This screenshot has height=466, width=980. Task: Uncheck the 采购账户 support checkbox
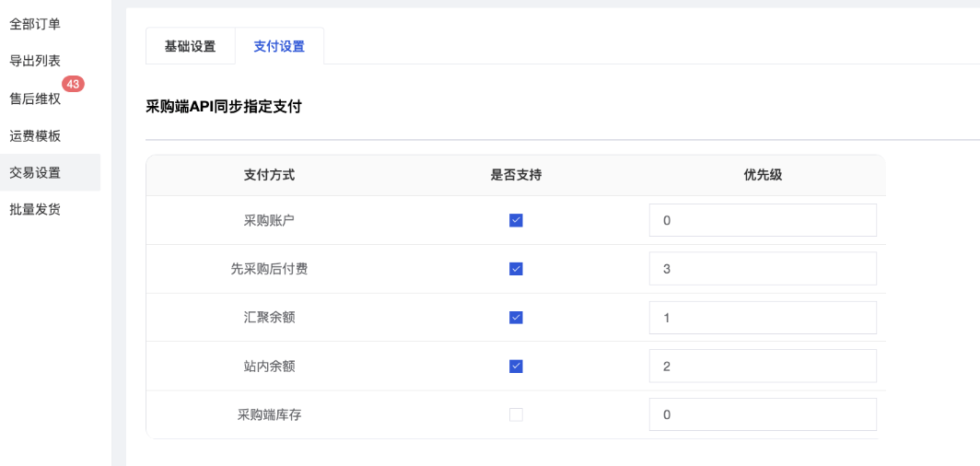[x=516, y=220]
